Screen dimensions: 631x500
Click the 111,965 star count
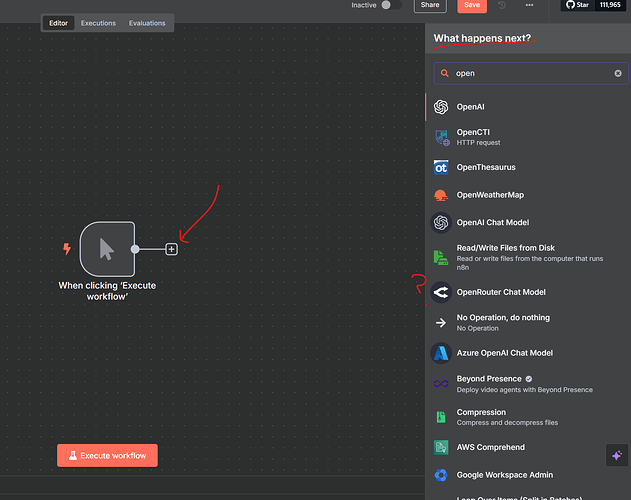pos(610,5)
